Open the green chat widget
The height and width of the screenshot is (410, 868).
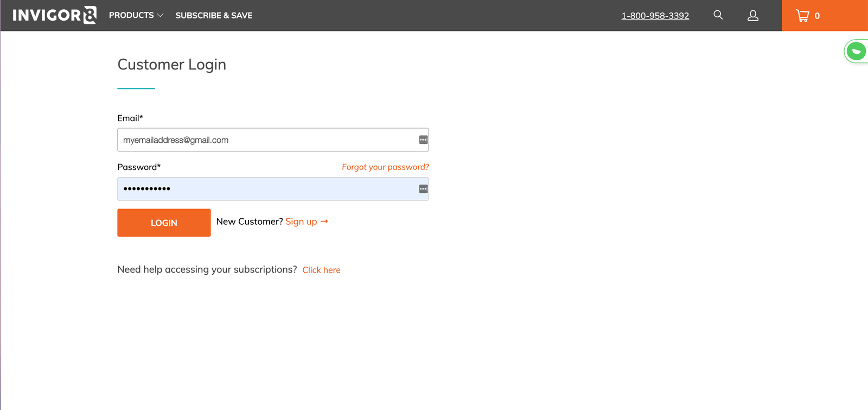856,52
